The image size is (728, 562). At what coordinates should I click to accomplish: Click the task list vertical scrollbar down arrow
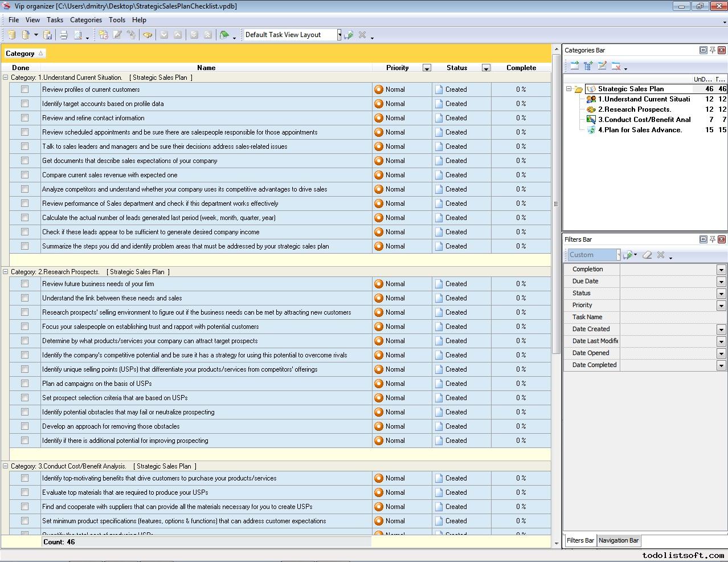pyautogui.click(x=557, y=543)
